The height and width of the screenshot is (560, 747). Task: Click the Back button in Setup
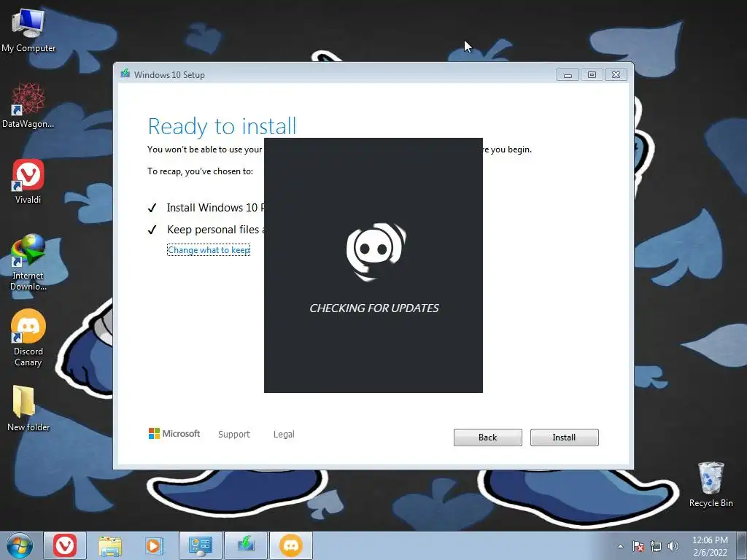point(487,437)
